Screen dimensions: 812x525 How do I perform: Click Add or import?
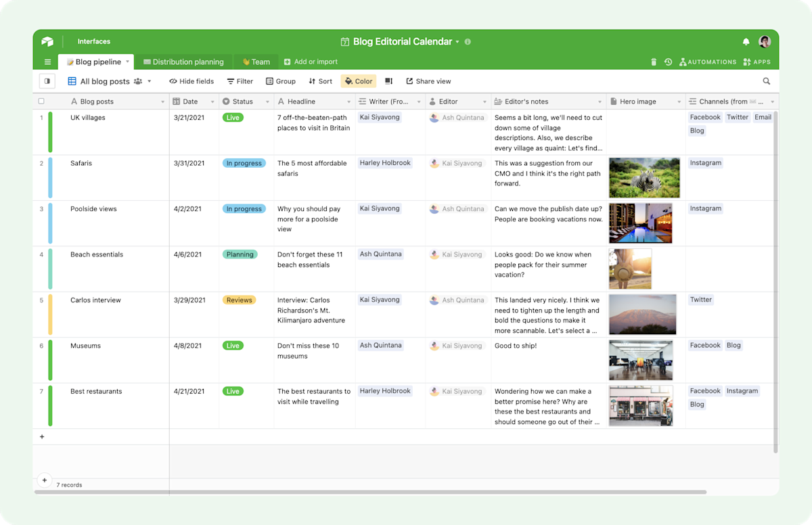311,62
